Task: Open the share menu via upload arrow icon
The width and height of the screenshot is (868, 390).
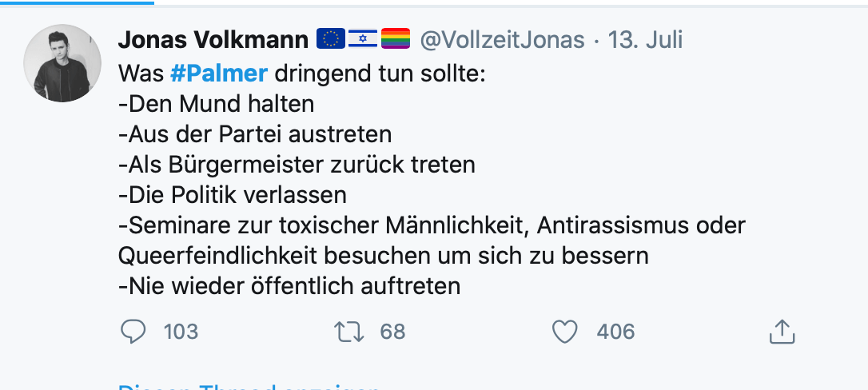Action: (x=782, y=332)
